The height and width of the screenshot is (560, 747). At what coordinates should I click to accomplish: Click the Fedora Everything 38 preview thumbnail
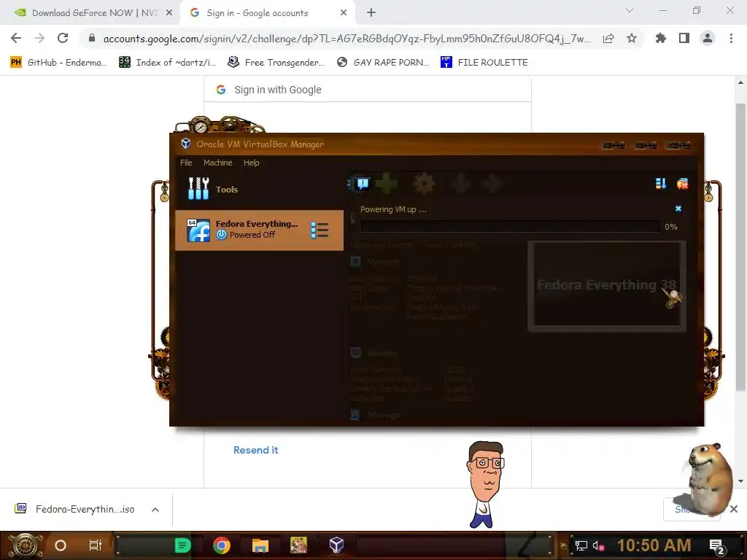click(x=607, y=286)
